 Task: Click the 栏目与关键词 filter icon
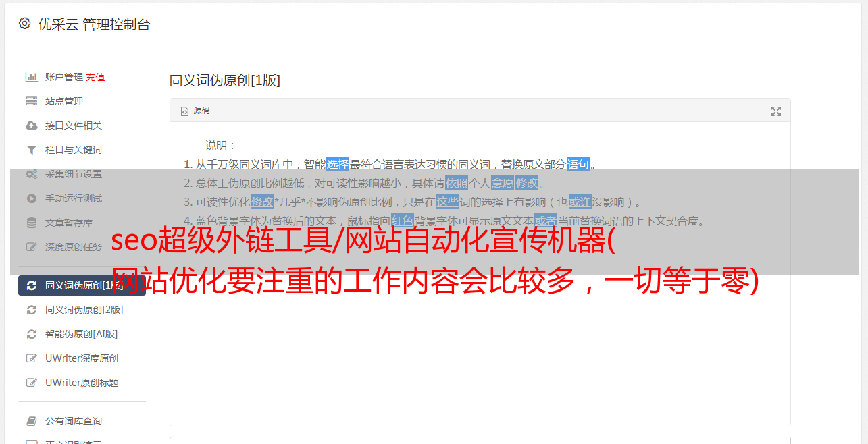tap(31, 150)
